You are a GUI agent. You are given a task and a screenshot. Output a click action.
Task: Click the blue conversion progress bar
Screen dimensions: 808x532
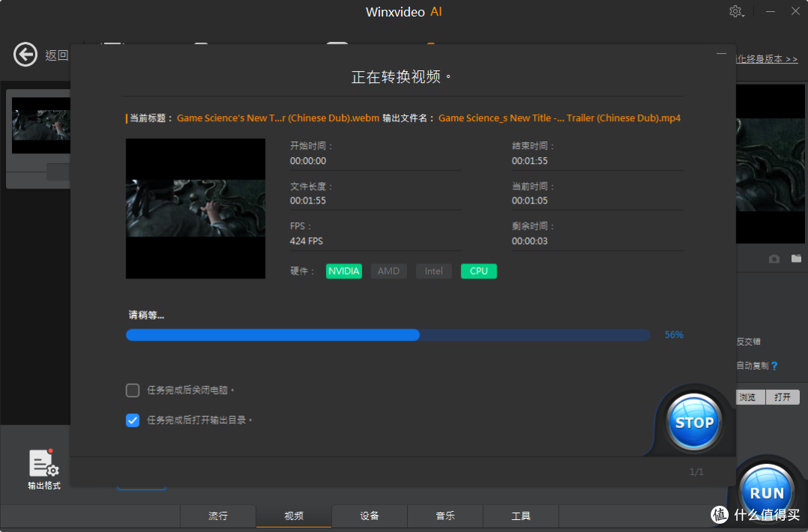[x=388, y=335]
